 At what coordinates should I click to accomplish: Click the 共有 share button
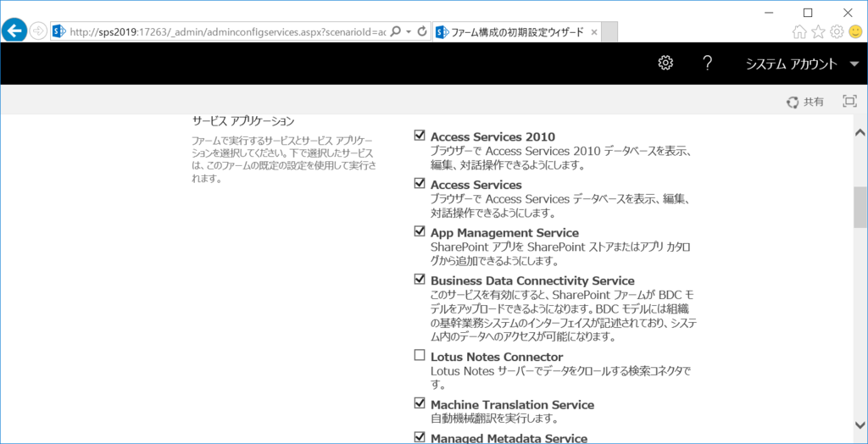pos(805,102)
